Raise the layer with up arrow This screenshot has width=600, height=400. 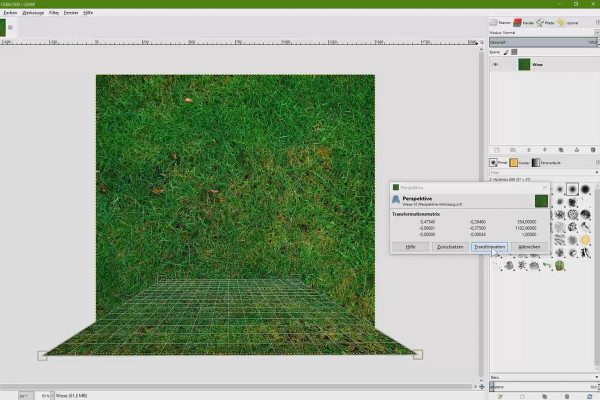[x=529, y=150]
